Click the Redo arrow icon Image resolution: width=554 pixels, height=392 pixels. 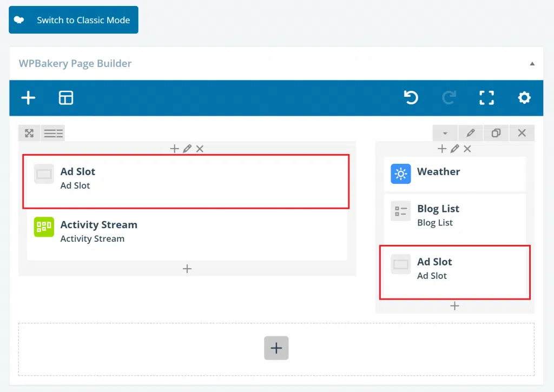[449, 98]
